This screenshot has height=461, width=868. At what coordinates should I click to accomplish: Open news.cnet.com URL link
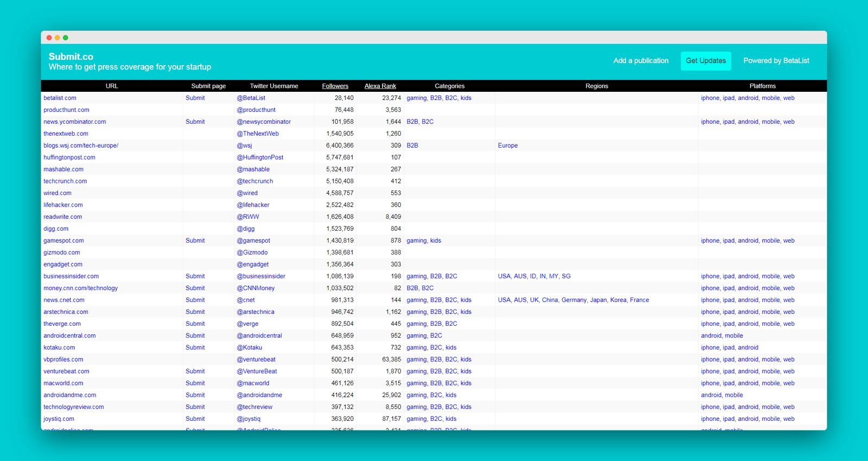click(x=64, y=300)
